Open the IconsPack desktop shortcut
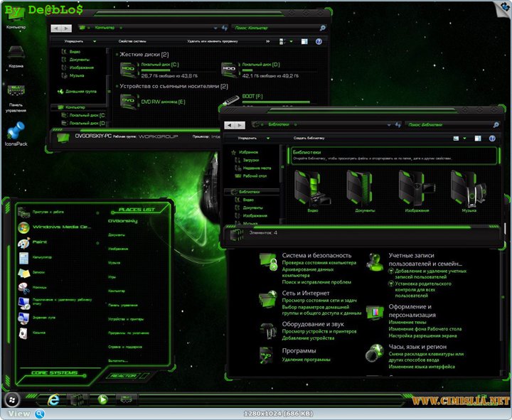This screenshot has height=420, width=512. 16,131
